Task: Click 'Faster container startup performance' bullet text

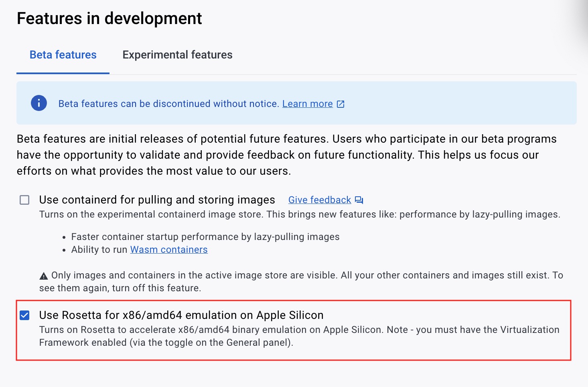Action: [205, 237]
